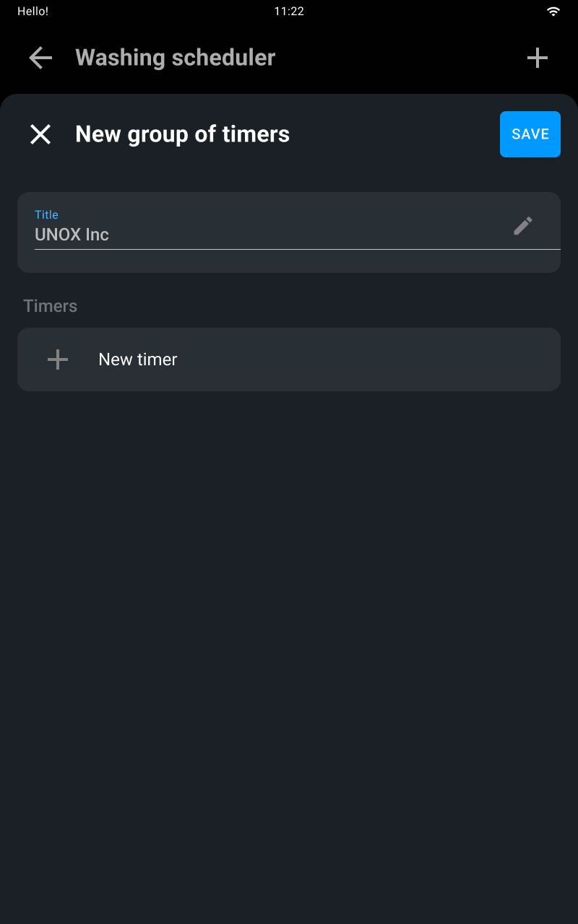This screenshot has height=924, width=578.
Task: Click empty space right of New timer row
Action: pyautogui.click(x=368, y=359)
